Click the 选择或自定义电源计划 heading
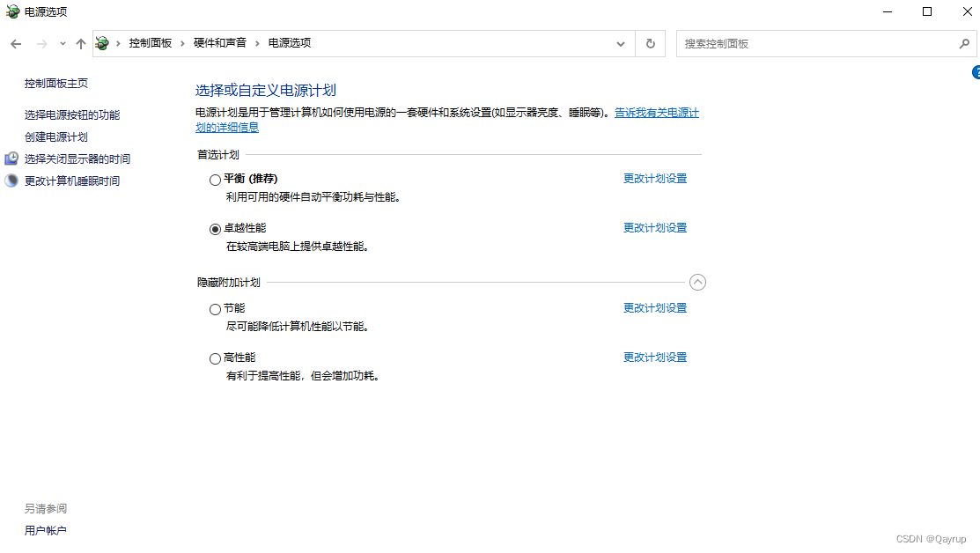This screenshot has height=553, width=980. [266, 91]
